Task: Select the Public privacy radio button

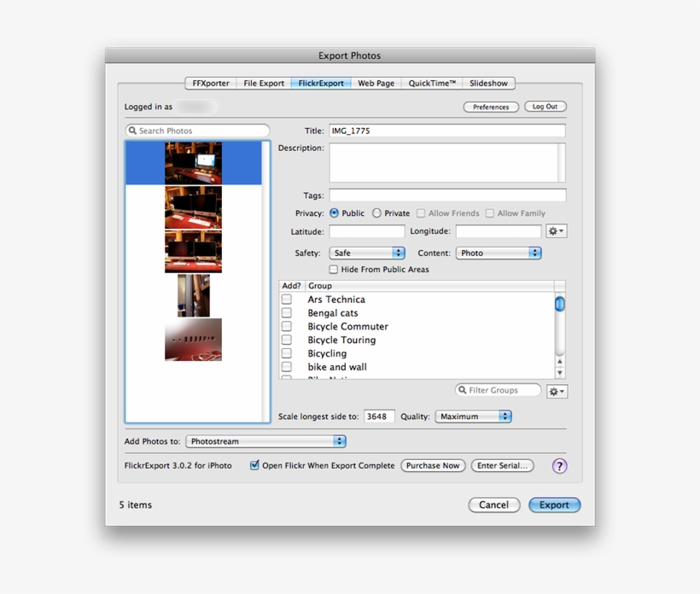Action: tap(334, 213)
